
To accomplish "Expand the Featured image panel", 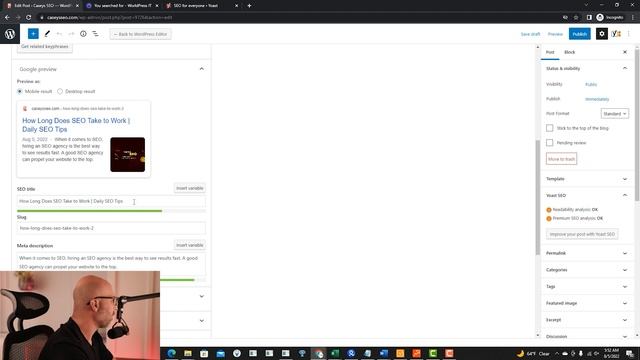I will [x=624, y=303].
